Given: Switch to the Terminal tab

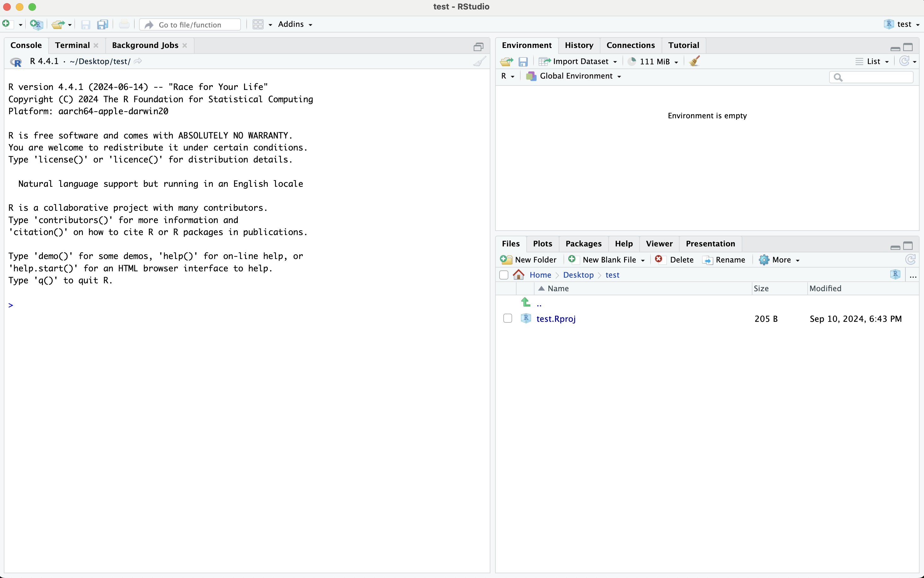Looking at the screenshot, I should coord(72,45).
